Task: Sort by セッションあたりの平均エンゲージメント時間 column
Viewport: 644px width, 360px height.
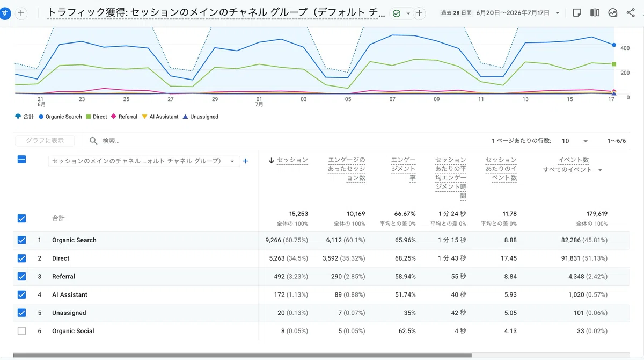Action: (x=450, y=178)
